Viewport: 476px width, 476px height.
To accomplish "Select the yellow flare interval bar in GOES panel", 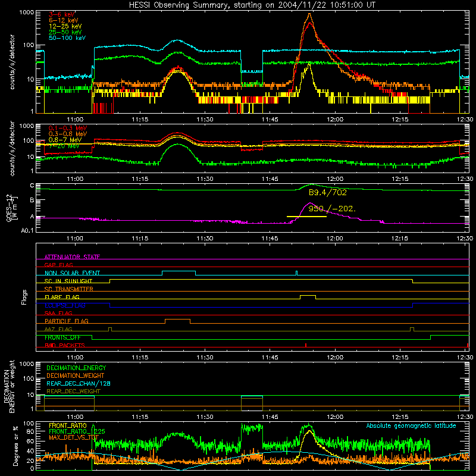I will (306, 217).
